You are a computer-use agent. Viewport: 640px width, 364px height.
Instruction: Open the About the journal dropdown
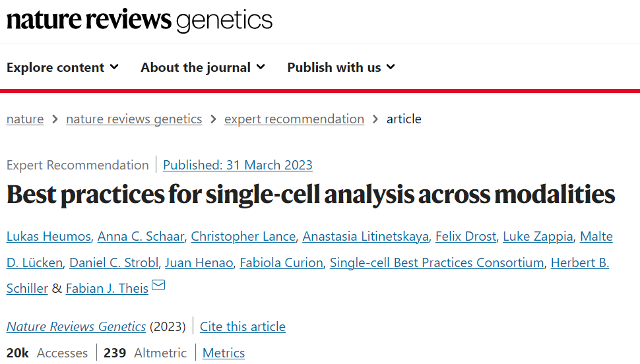[203, 67]
